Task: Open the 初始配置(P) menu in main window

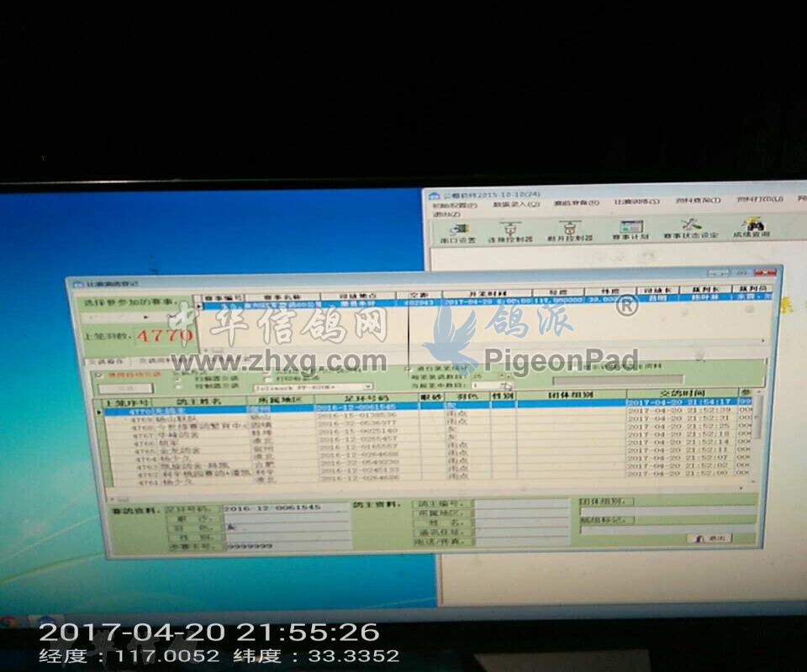Action: point(455,205)
